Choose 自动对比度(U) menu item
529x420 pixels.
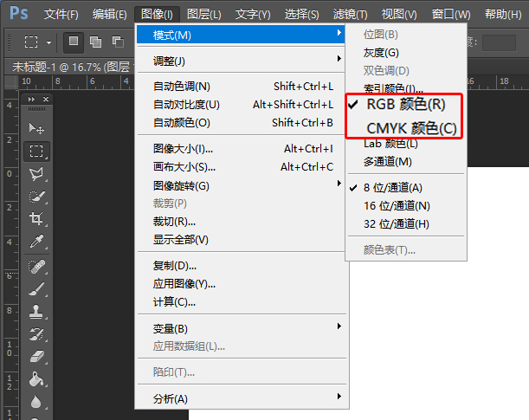[x=241, y=105]
